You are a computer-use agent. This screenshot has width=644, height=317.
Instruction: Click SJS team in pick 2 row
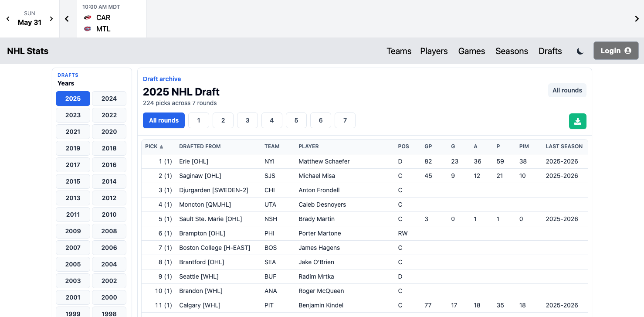click(x=270, y=176)
